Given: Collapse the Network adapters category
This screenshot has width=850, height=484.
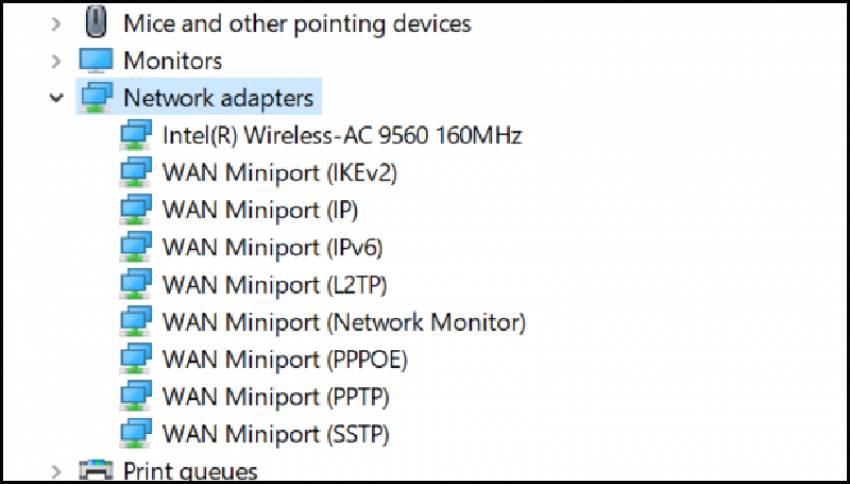Looking at the screenshot, I should (x=56, y=98).
